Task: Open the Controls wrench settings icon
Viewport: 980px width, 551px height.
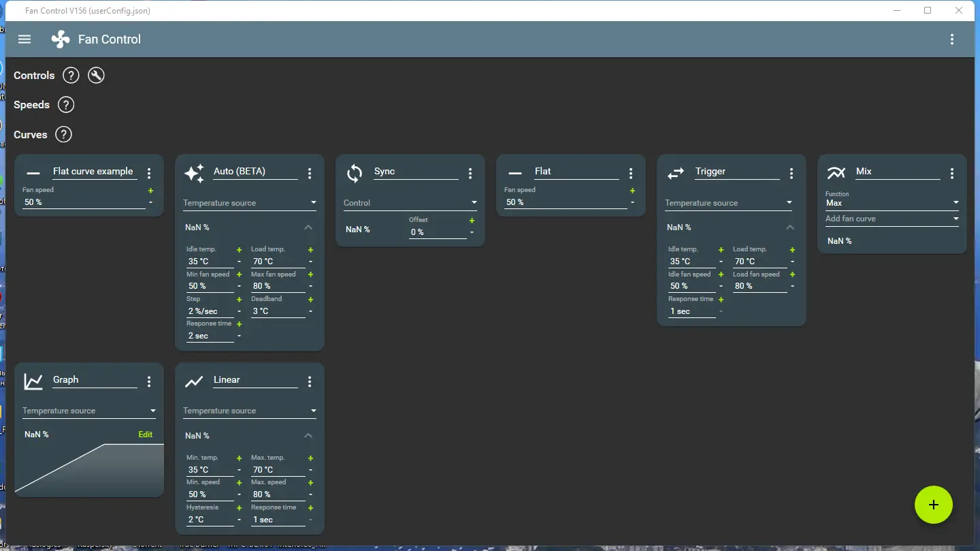Action: [96, 76]
